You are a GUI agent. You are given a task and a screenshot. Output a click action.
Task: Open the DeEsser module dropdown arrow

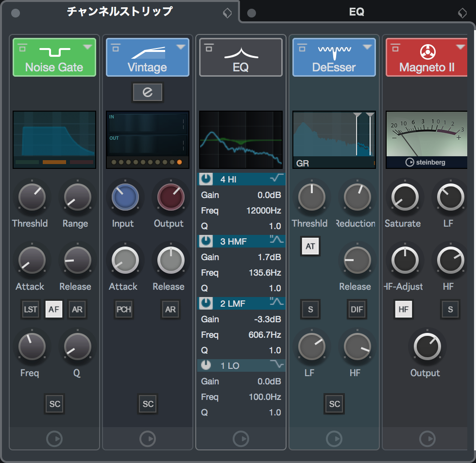tap(367, 47)
